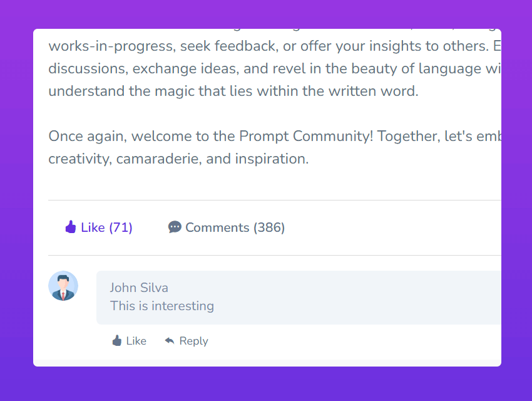
Task: Open the "Comments (386)" label
Action: 235,227
